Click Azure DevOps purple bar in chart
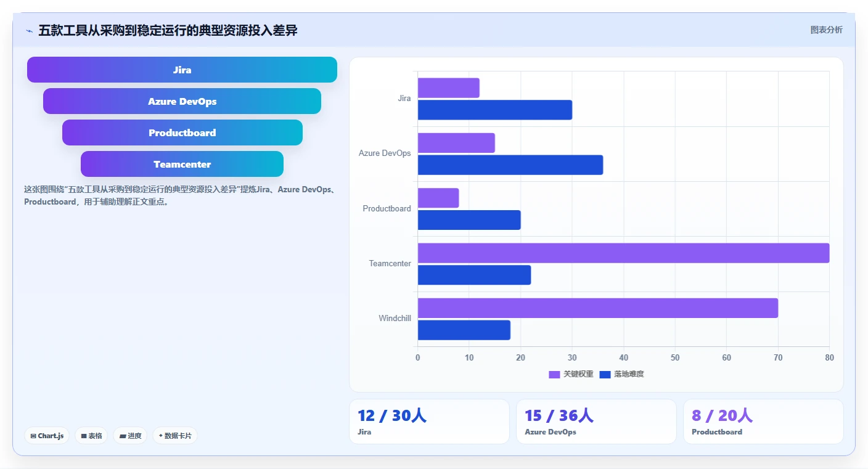The image size is (868, 469). (x=456, y=143)
